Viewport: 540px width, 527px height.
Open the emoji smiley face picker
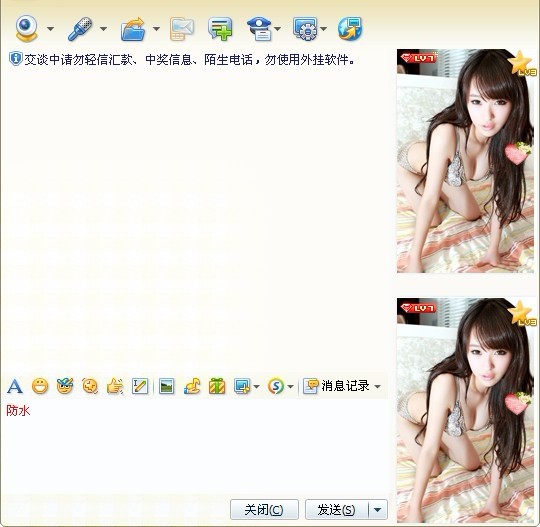(40, 386)
